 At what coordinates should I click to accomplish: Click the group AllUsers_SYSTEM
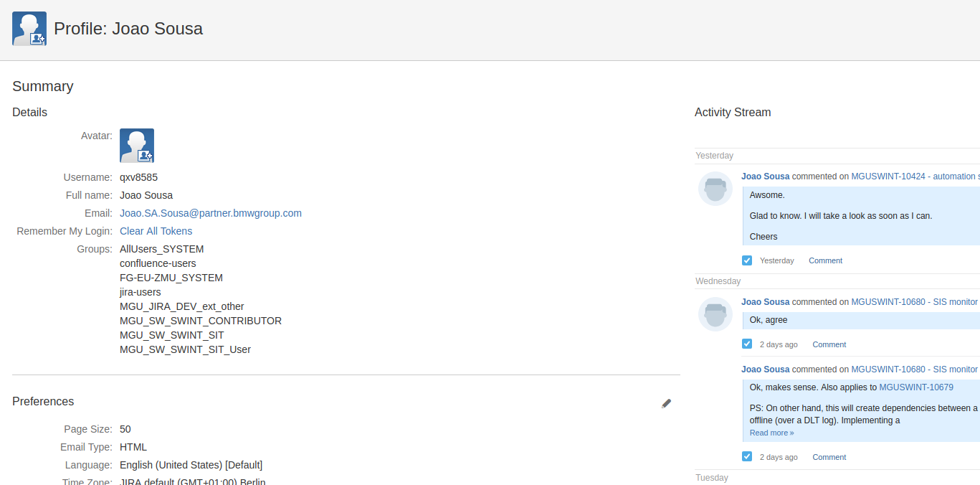[x=162, y=249]
